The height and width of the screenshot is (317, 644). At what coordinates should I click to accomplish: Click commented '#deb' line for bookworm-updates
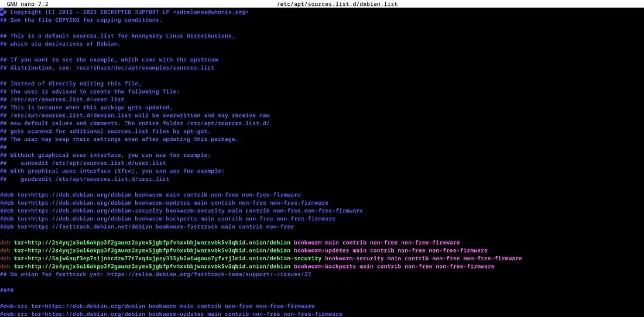[x=165, y=202]
